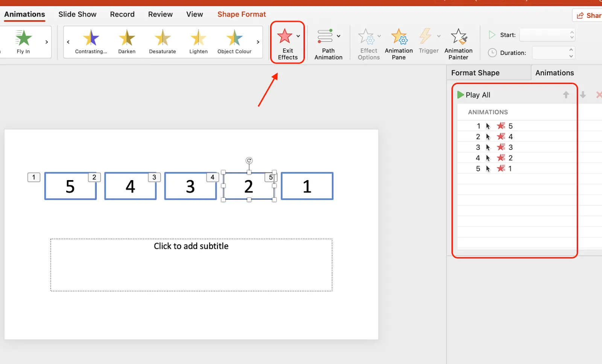The image size is (602, 364).
Task: Click the slide box labeled 3
Action: pos(190,186)
